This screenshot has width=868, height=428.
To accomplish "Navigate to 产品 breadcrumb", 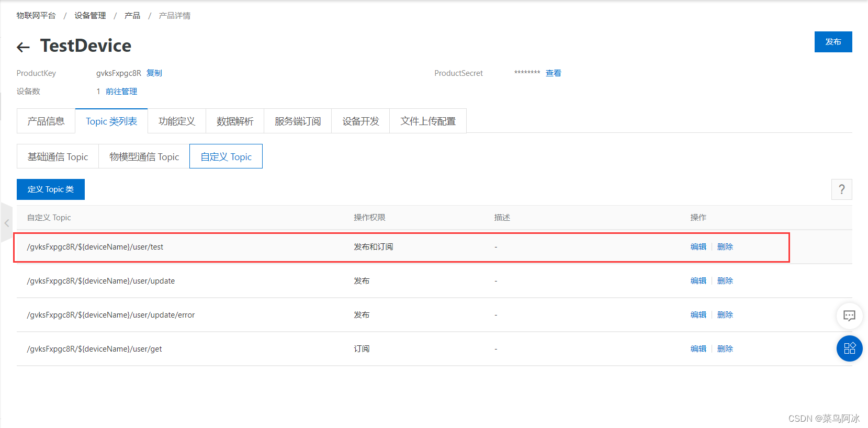I will (x=132, y=16).
